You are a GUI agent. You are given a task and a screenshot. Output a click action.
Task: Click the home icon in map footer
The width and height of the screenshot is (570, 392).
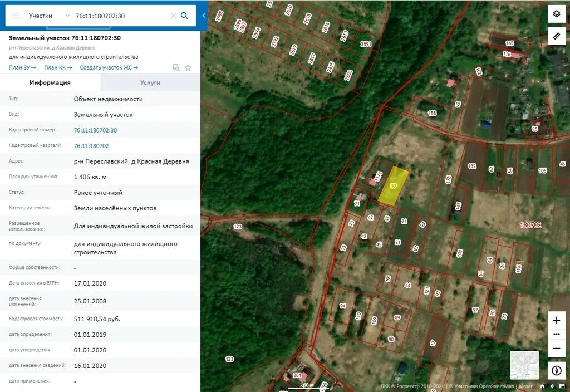[x=542, y=386]
